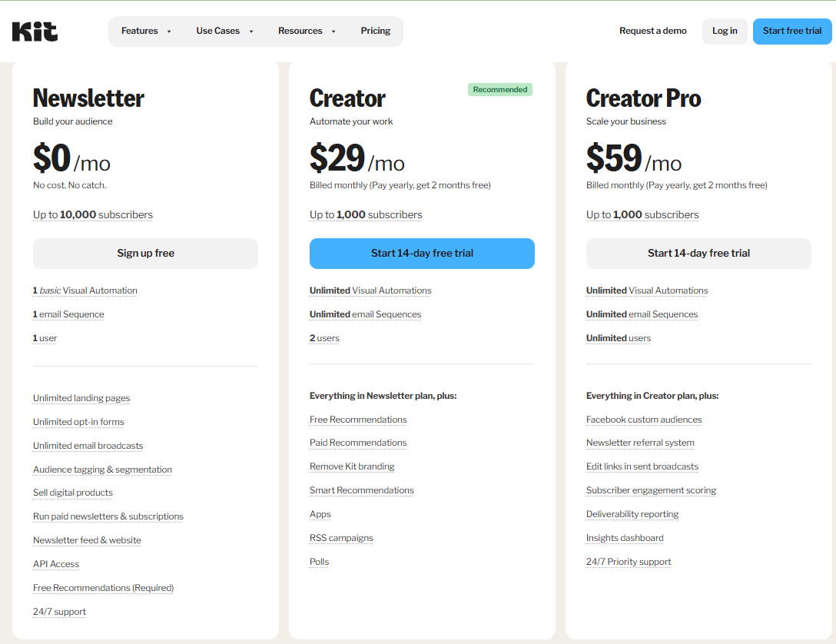This screenshot has height=644, width=836.
Task: Open Insights dashboard feature info
Action: click(625, 538)
